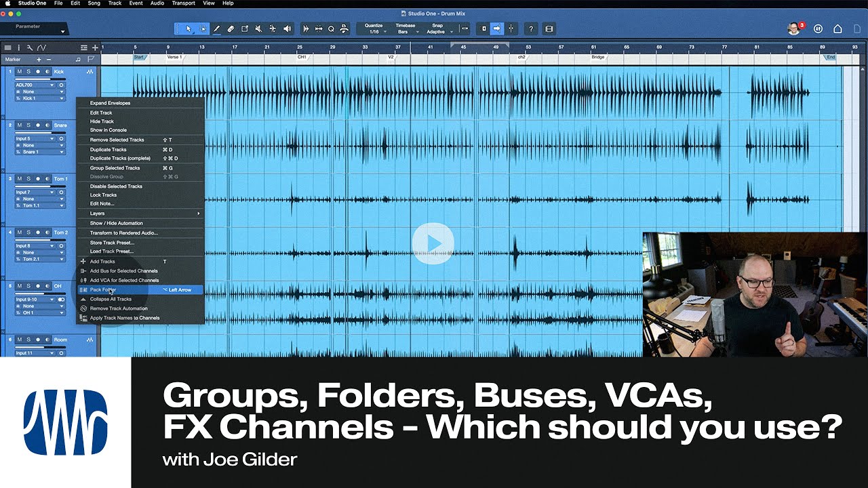Click the add tracks plus icon
The width and height of the screenshot is (868, 488).
(95, 47)
